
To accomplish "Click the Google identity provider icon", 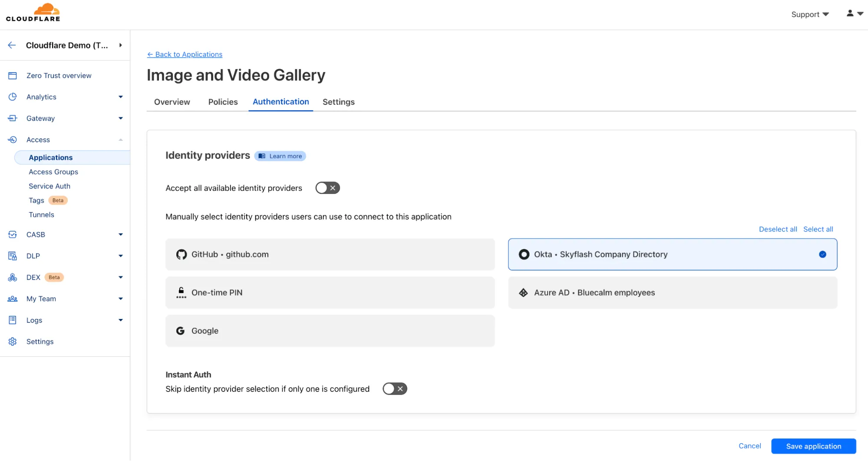I will [x=181, y=331].
